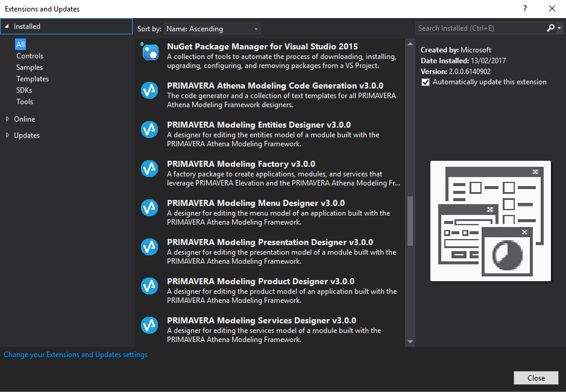
Task: Click the scroll down arrow of extension list
Action: click(410, 341)
